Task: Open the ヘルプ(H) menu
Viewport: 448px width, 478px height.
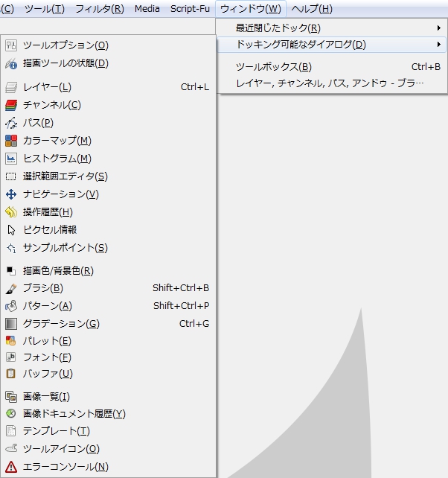Action: [312, 9]
